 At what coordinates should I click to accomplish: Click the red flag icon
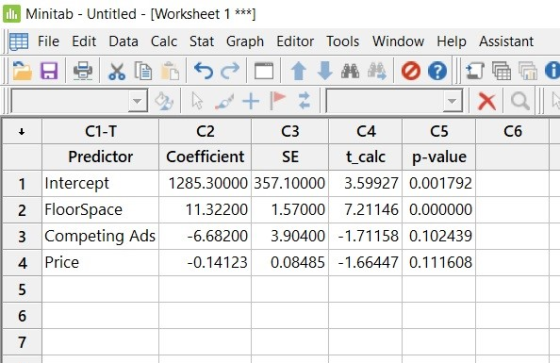(x=278, y=101)
